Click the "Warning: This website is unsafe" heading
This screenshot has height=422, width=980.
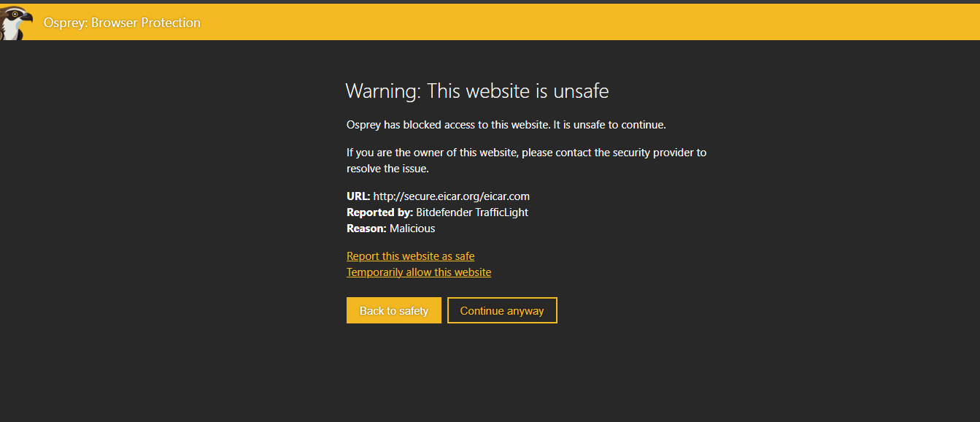point(477,91)
